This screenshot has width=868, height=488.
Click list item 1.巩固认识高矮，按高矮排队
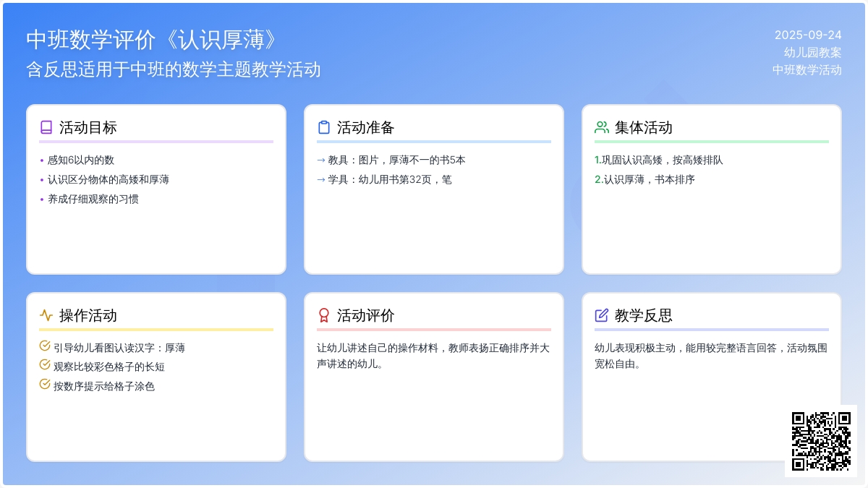point(658,160)
